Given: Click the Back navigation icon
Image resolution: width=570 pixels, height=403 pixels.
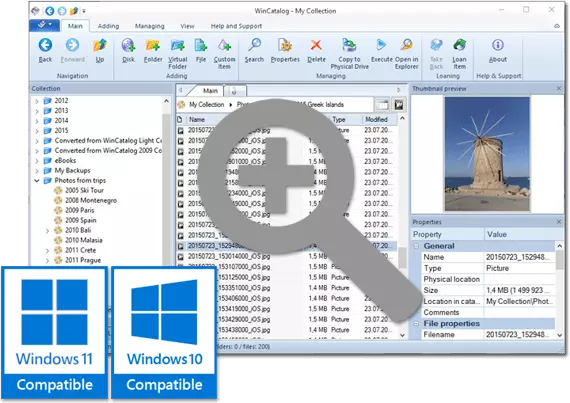Looking at the screenshot, I should pos(45,50).
